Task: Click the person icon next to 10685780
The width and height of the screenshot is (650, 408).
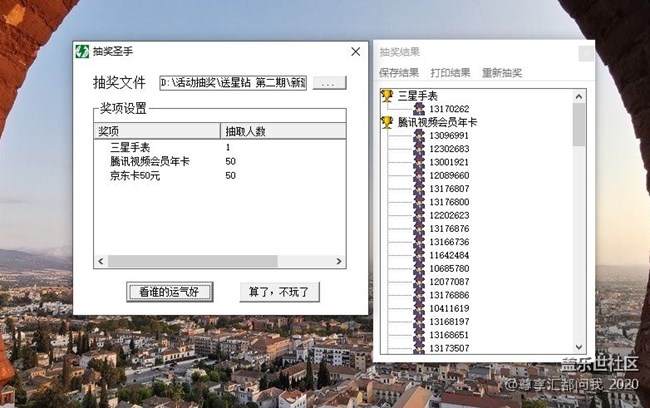Action: (x=419, y=268)
